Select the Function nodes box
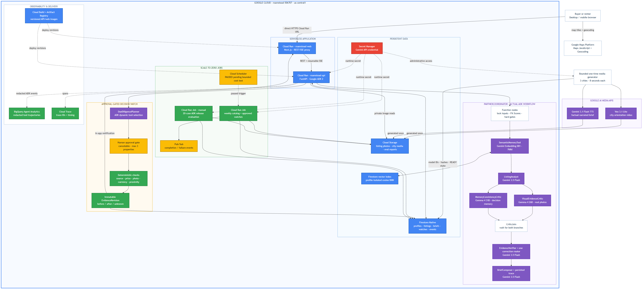The image size is (644, 290). tap(510, 113)
